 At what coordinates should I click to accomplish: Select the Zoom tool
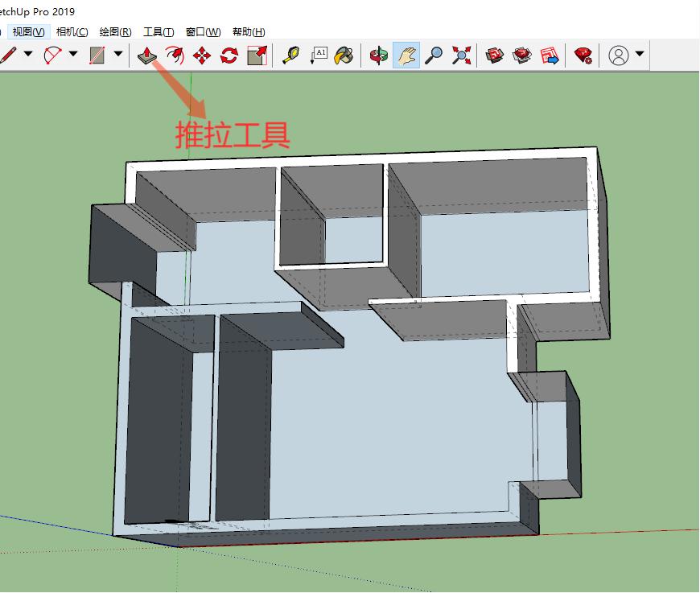tap(433, 56)
